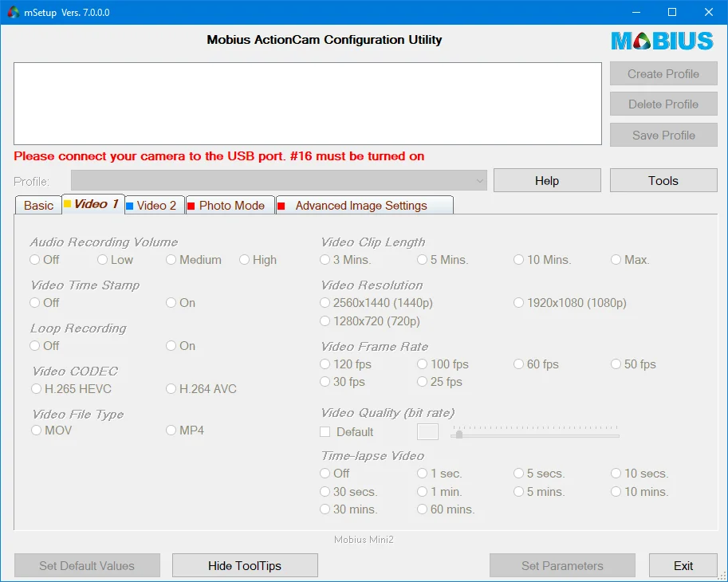Click the Exit button
The width and height of the screenshot is (728, 582).
point(683,566)
